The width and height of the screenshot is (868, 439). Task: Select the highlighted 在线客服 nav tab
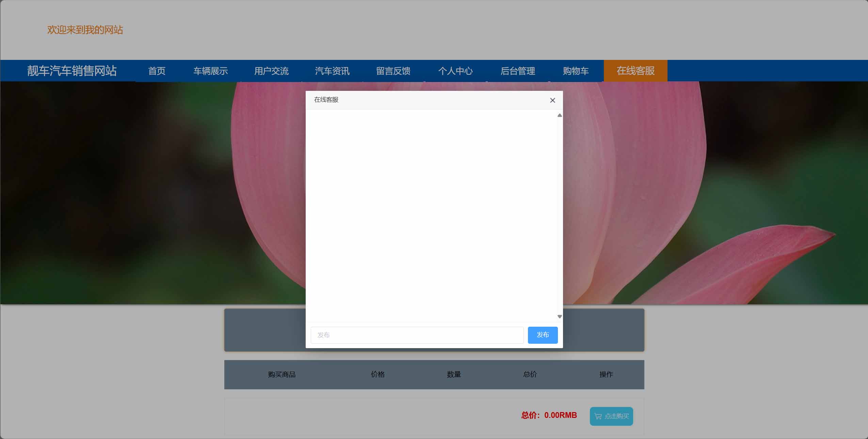click(636, 71)
